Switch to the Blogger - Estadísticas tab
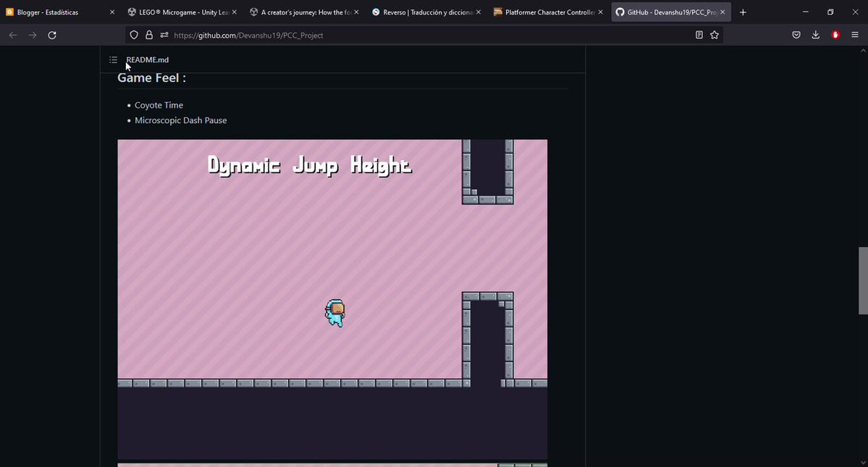Viewport: 868px width, 467px height. 60,12
